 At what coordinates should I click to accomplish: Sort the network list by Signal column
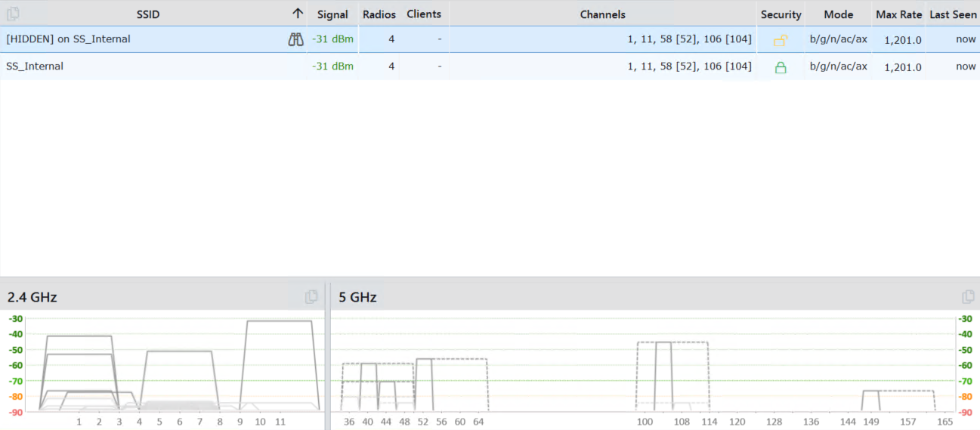pyautogui.click(x=332, y=14)
